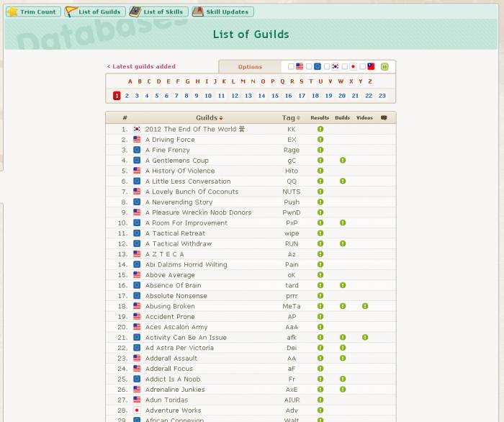The image size is (504, 422).
Task: Open results for A Driving Force
Action: click(320, 140)
